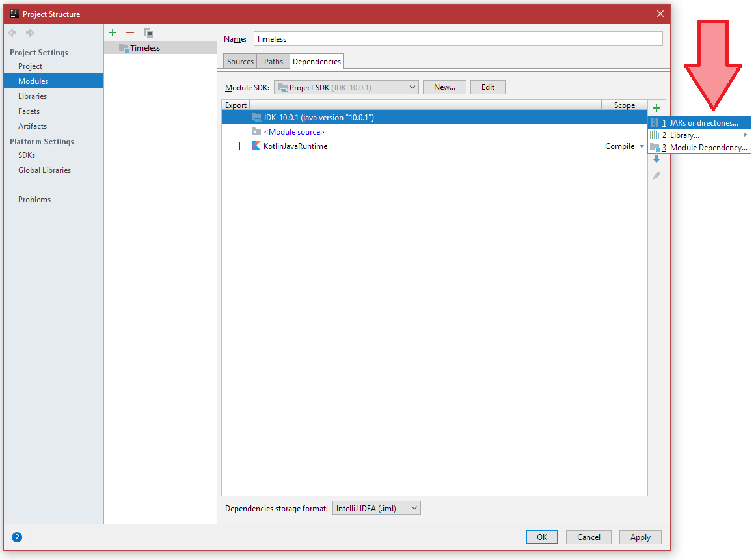Choose Library menu item

coord(699,135)
